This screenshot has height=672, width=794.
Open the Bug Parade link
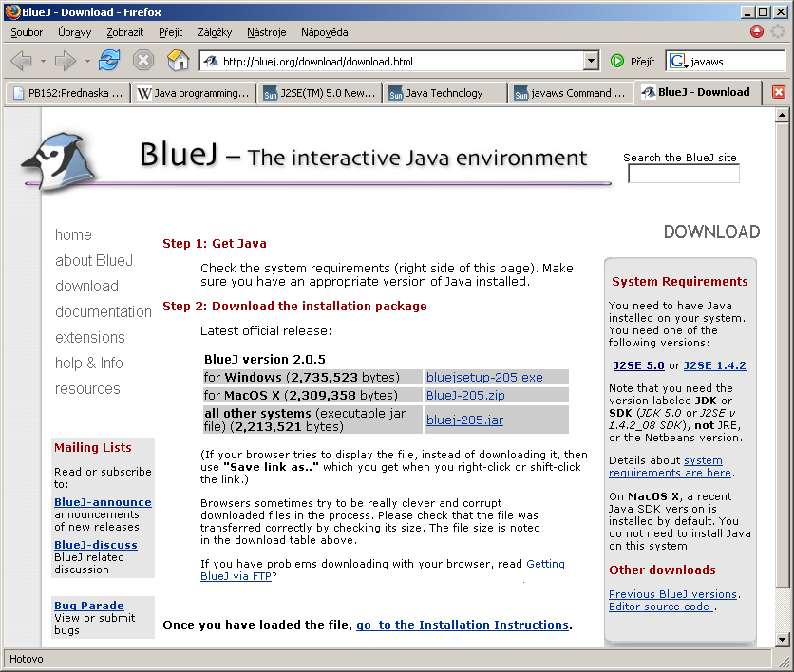click(89, 606)
